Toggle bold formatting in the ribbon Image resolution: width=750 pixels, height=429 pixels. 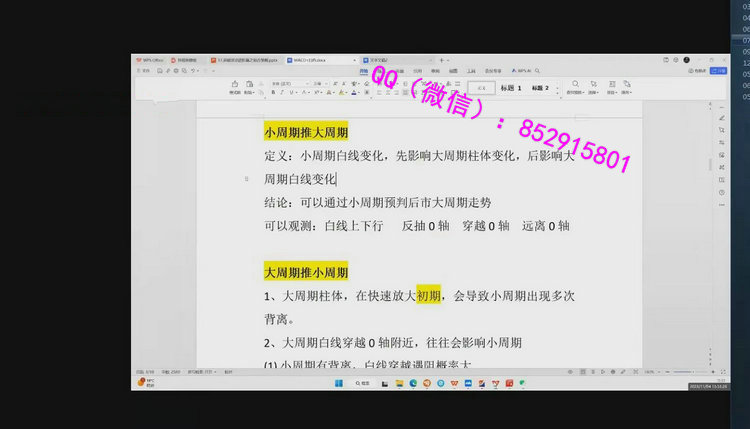tap(273, 92)
